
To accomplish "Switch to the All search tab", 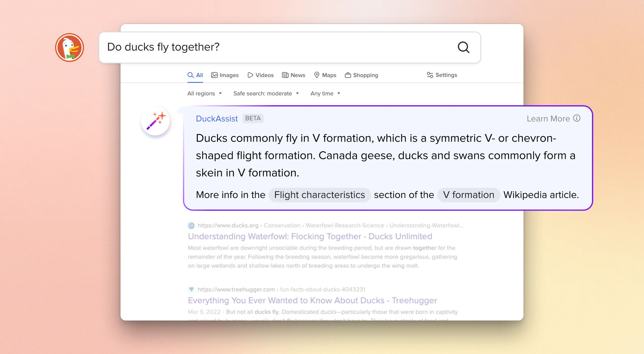I will (195, 75).
